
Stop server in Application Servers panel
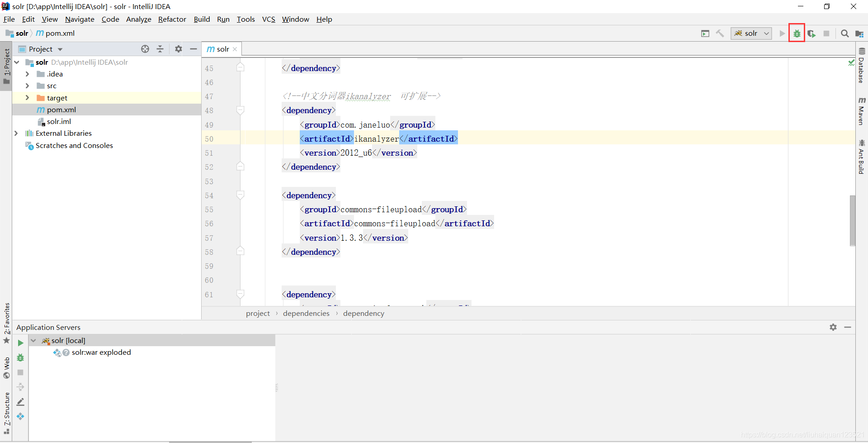(20, 372)
